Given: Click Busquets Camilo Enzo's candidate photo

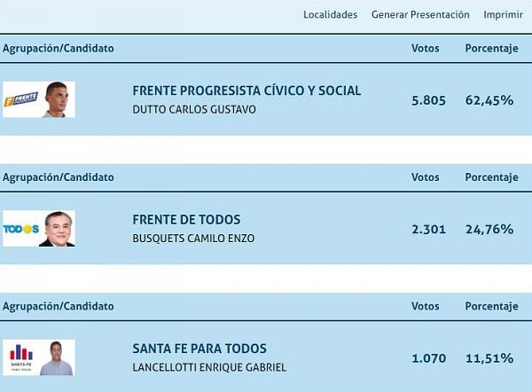Looking at the screenshot, I should point(58,229).
